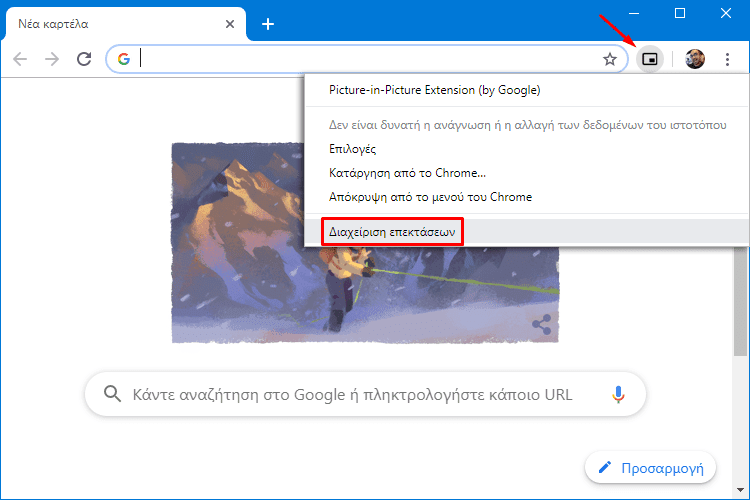The image size is (750, 500).
Task: Close the Chrome window
Action: [x=726, y=13]
